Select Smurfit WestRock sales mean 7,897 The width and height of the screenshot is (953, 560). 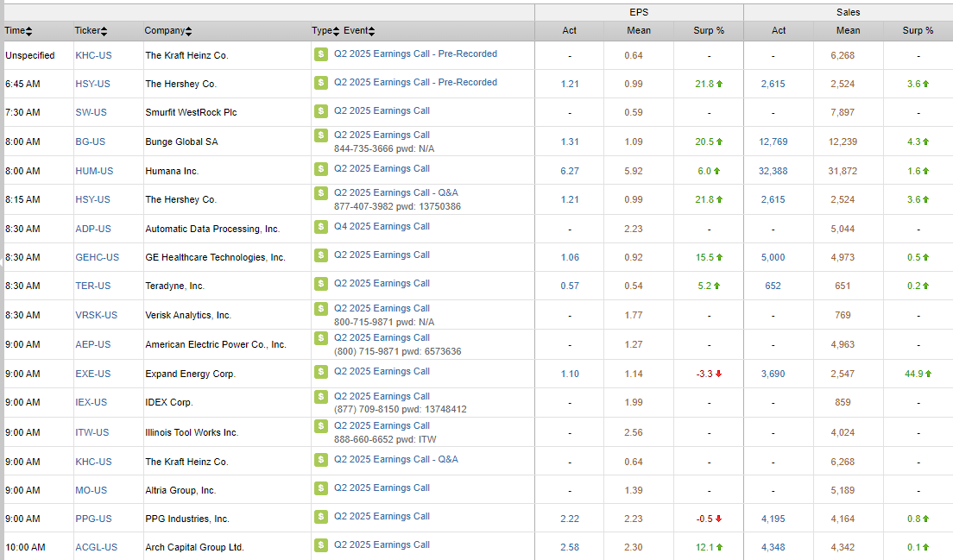843,112
